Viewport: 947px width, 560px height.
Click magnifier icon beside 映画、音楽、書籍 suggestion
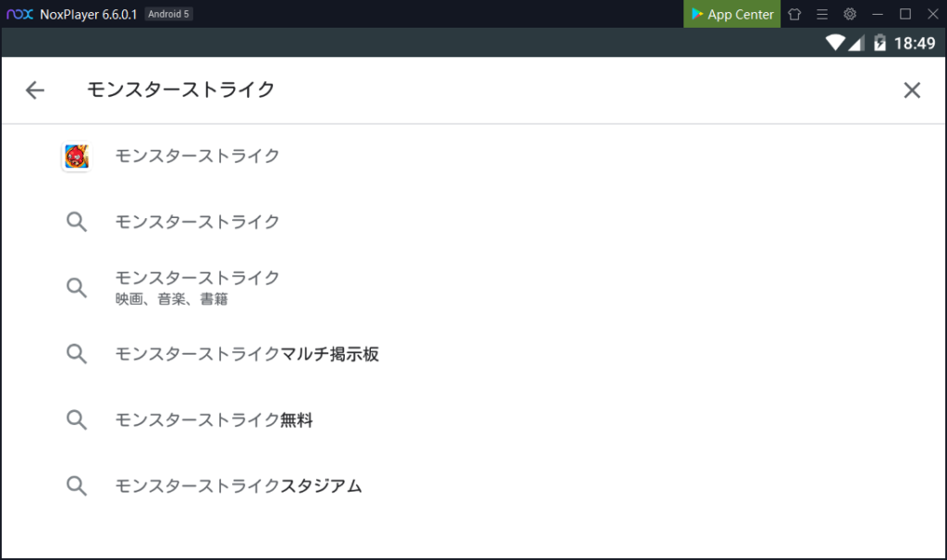[77, 287]
